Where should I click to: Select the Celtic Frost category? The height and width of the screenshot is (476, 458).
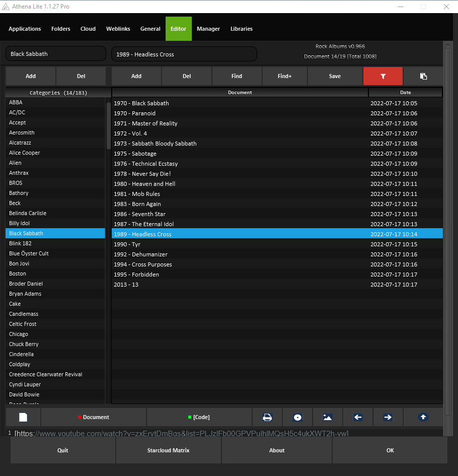pyautogui.click(x=55, y=324)
